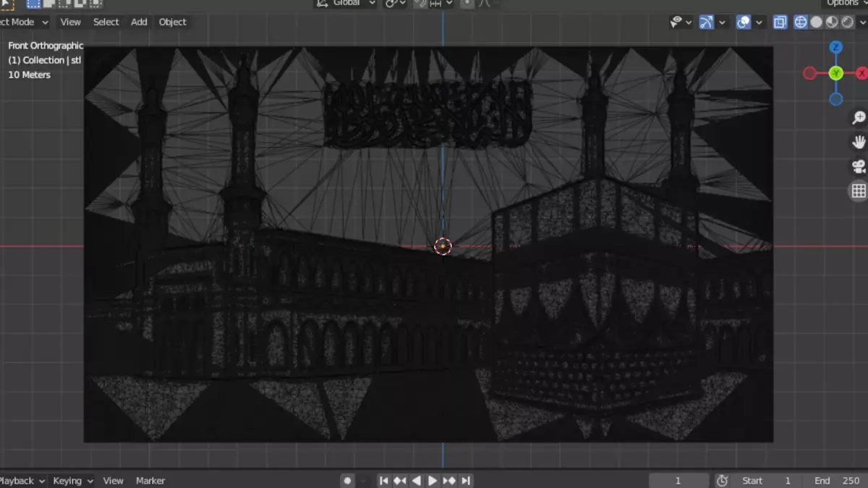Click the negative X axis gizmo circle
The height and width of the screenshot is (488, 868).
click(x=809, y=73)
